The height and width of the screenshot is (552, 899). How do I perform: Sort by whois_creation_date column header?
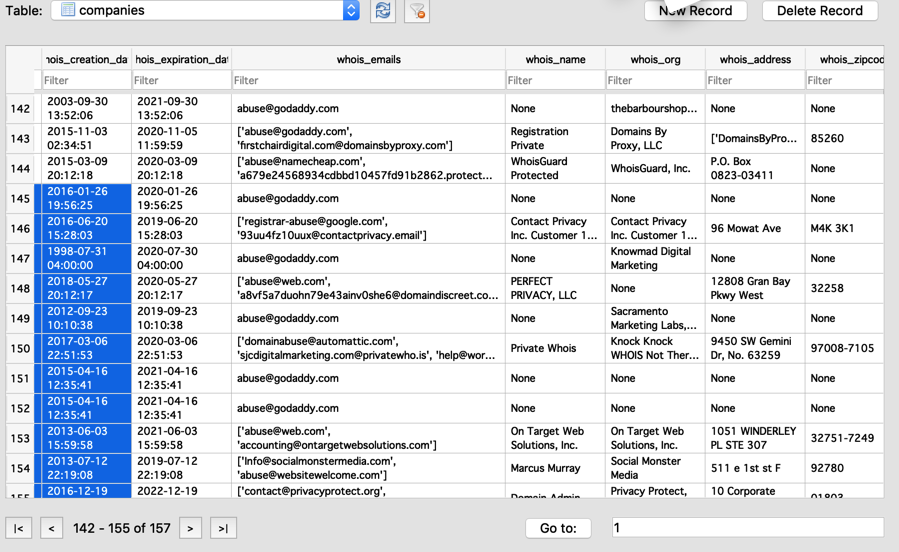[87, 59]
